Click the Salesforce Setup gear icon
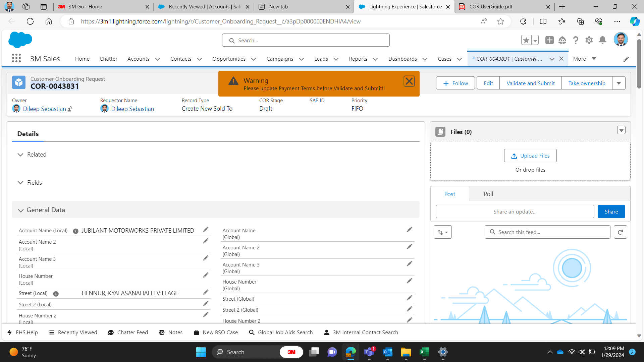This screenshot has width=644, height=362. (589, 40)
